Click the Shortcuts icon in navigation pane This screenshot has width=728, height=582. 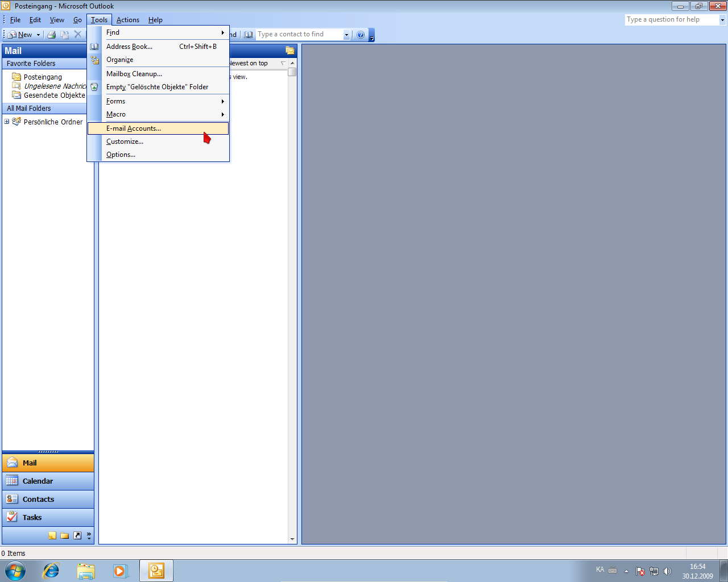click(77, 535)
